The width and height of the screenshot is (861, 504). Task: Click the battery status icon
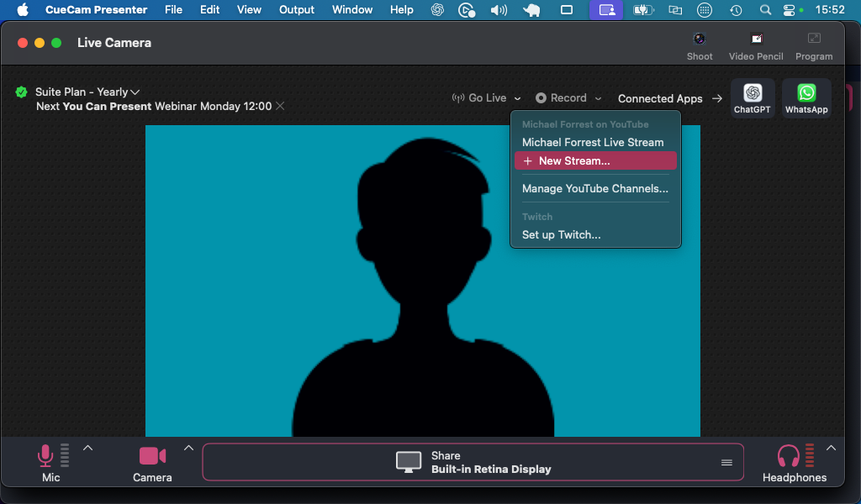642,10
